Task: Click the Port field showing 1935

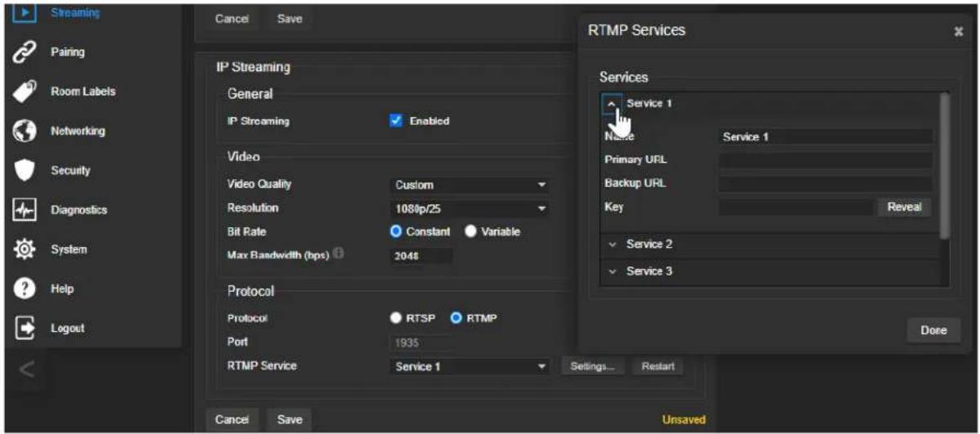Action: (421, 342)
